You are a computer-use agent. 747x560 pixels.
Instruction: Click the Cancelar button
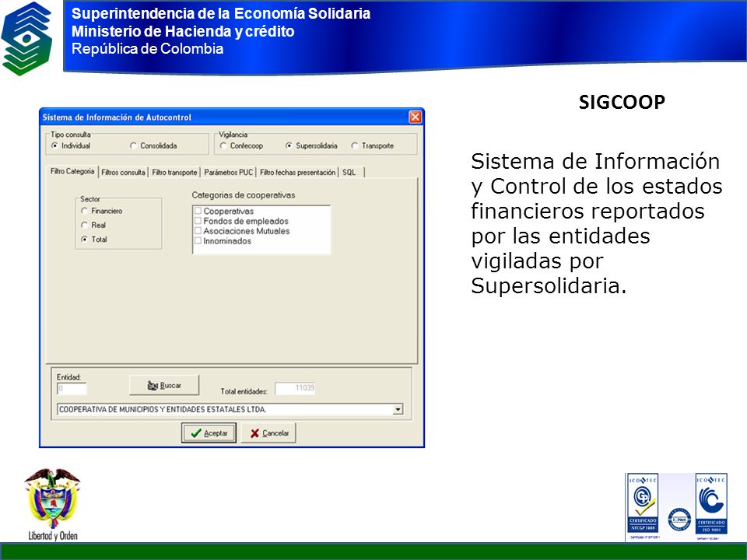pos(268,433)
